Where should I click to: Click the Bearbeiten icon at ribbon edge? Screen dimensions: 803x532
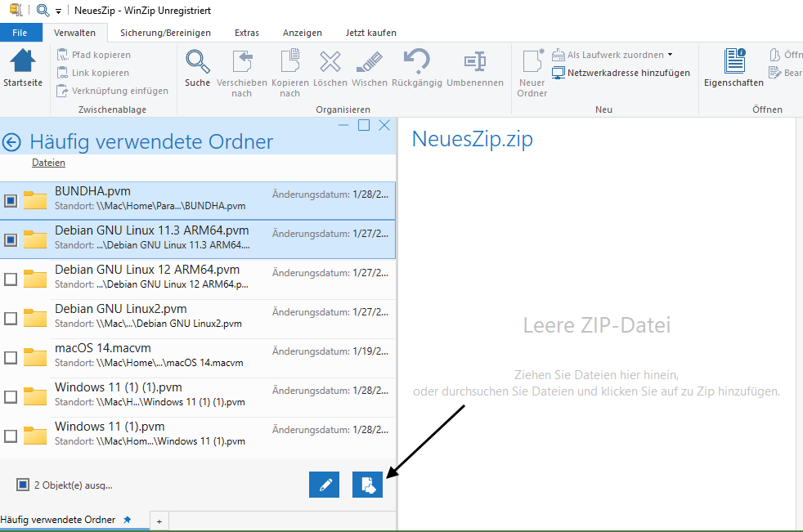[775, 73]
